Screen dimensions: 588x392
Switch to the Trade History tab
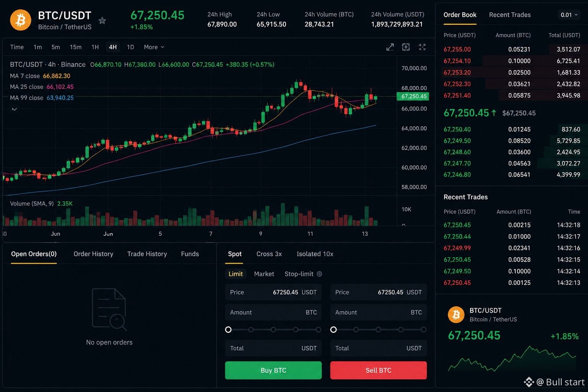coord(147,254)
